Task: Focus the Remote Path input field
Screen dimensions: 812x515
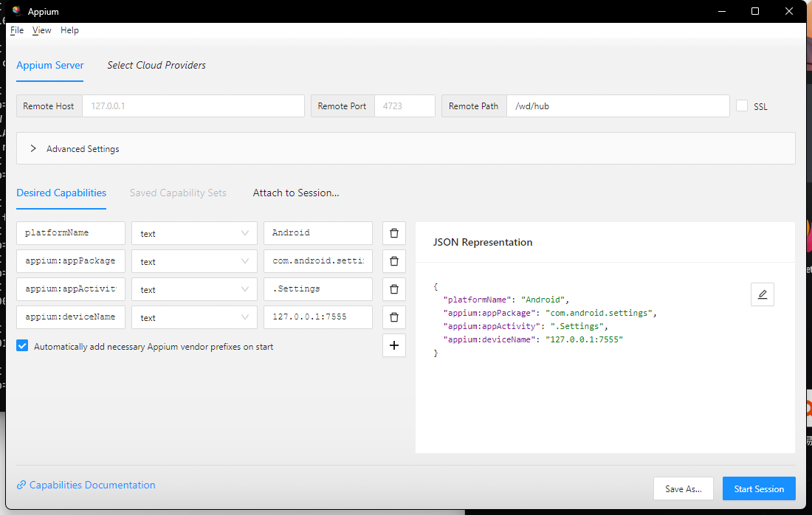Action: (x=618, y=106)
